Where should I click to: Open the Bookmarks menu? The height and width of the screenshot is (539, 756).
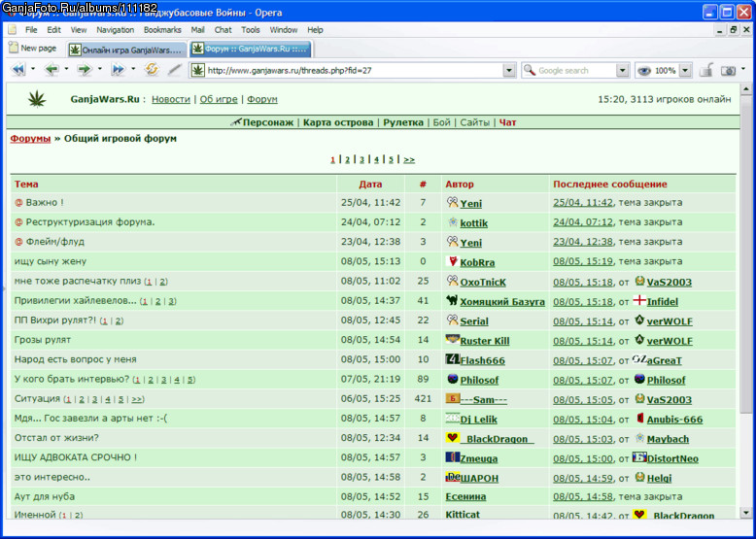(x=162, y=30)
